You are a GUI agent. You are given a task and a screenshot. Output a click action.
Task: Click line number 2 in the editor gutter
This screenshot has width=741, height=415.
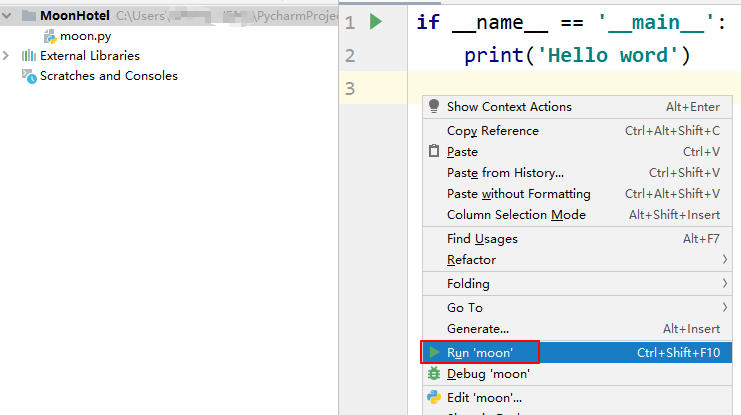[350, 56]
